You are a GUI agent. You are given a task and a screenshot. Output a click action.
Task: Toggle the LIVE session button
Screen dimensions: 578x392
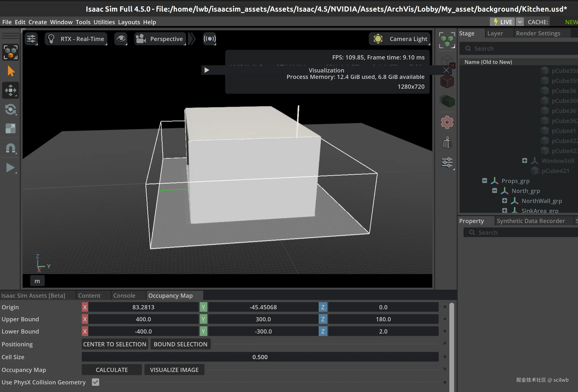pyautogui.click(x=503, y=22)
